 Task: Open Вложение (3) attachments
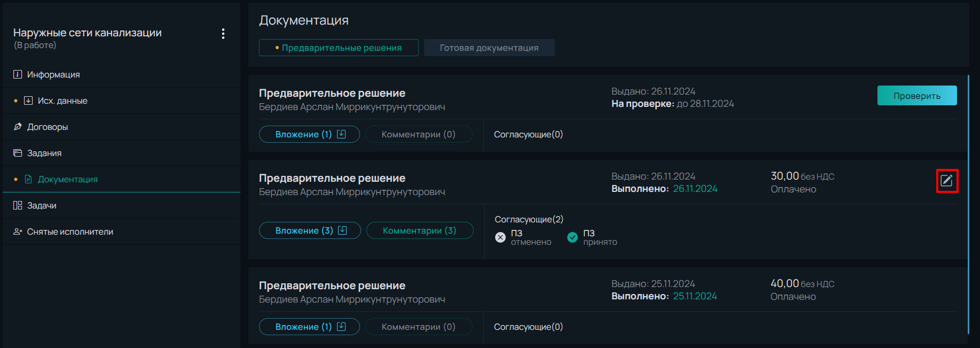tap(310, 230)
